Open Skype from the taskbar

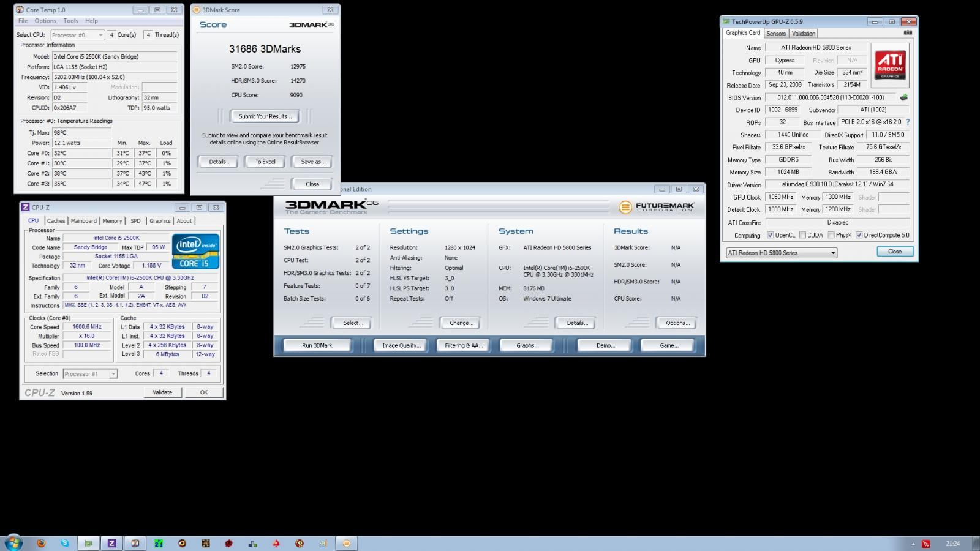(x=65, y=543)
